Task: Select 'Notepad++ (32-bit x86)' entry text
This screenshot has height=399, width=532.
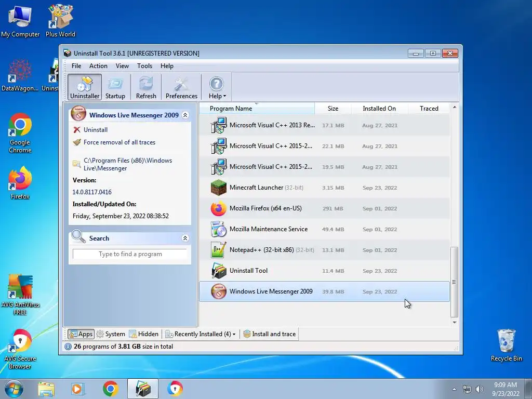Action: 262,250
